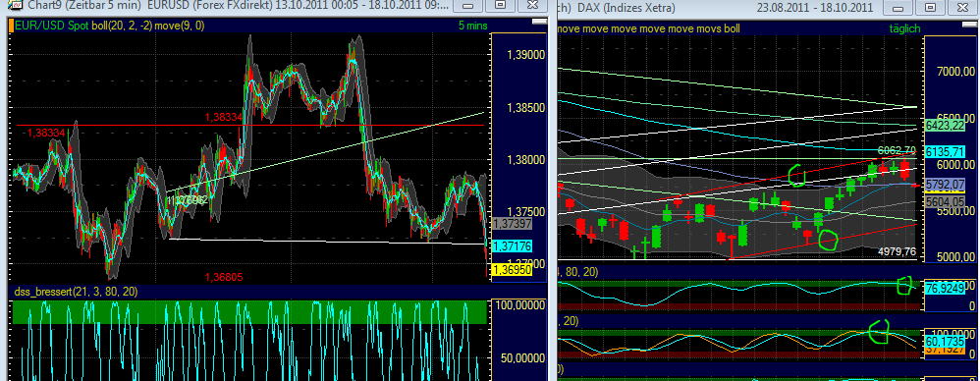
Task: Maximize the EURUSD chart window
Action: click(x=500, y=6)
